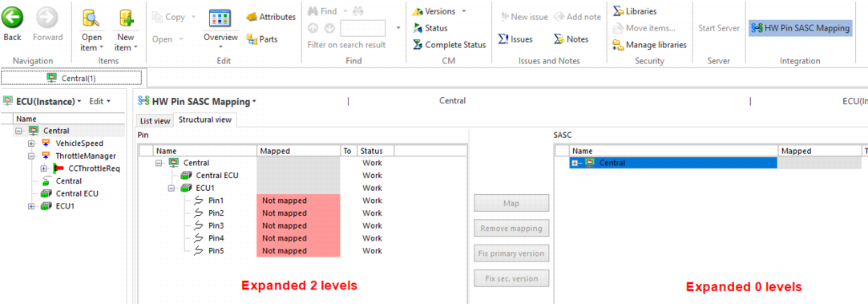
Task: Expand the Overview dropdown arrow
Action: click(220, 47)
